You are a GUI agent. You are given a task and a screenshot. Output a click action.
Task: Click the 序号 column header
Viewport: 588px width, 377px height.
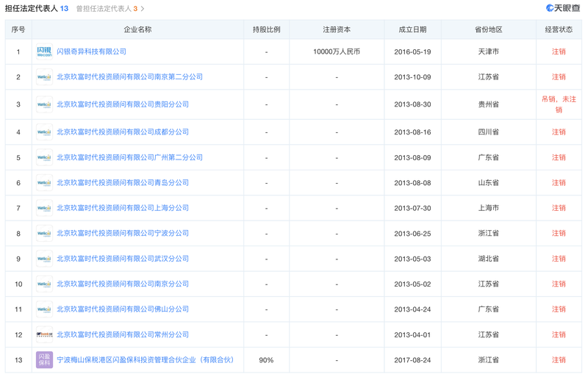pyautogui.click(x=18, y=29)
